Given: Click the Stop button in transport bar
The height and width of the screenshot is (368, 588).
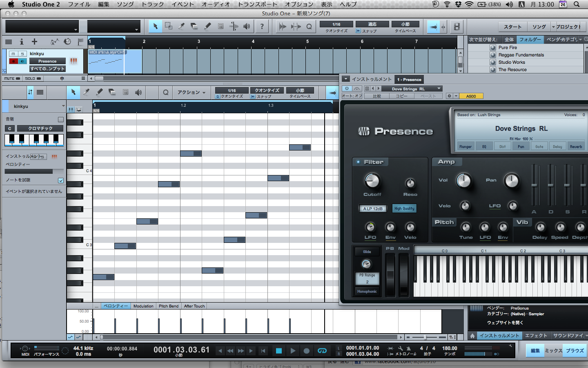Looking at the screenshot, I should (x=279, y=351).
